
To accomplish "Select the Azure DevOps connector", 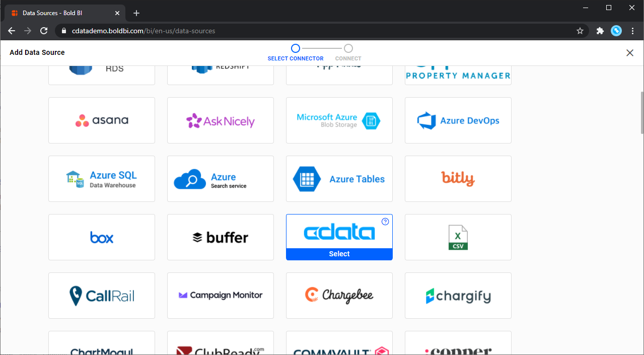I will click(458, 120).
